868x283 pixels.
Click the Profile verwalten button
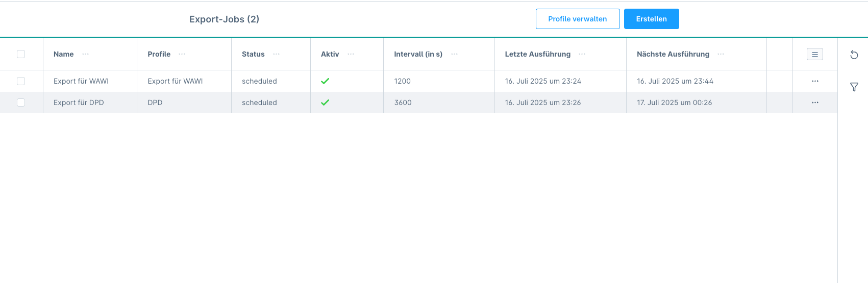coord(578,19)
